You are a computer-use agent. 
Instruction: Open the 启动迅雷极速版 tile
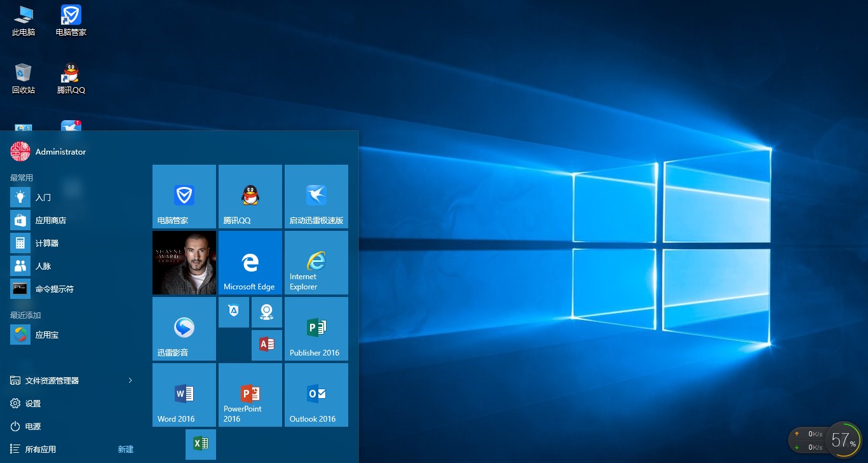pos(316,197)
